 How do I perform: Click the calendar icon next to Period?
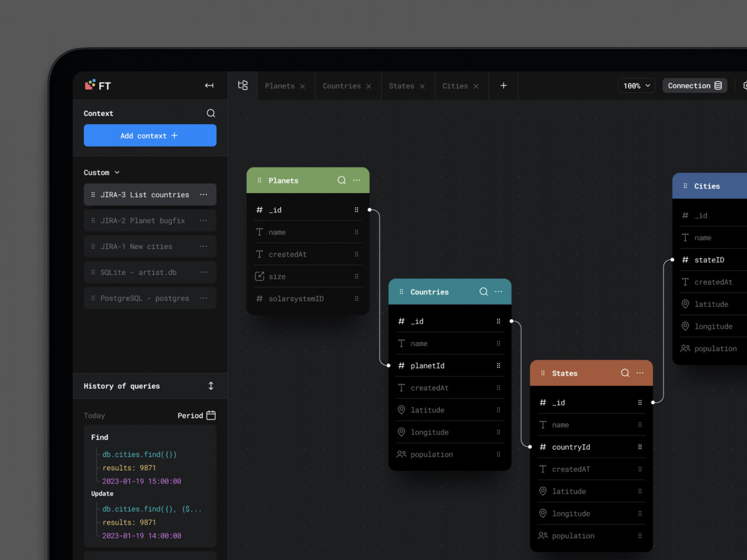pyautogui.click(x=210, y=415)
